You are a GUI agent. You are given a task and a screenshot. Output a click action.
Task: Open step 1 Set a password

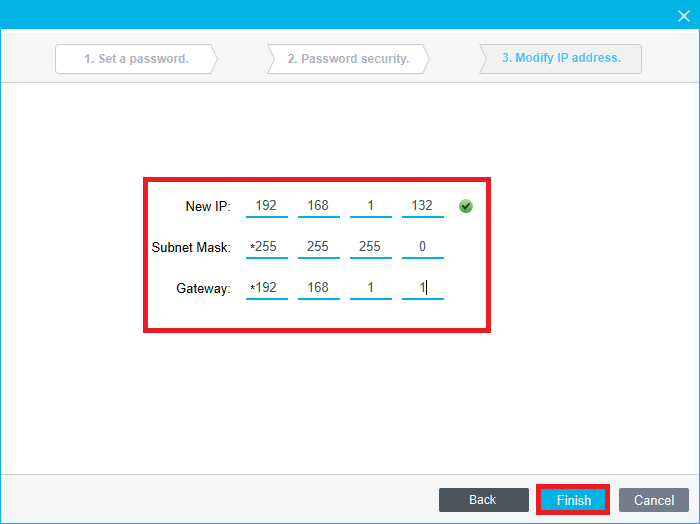tap(136, 59)
